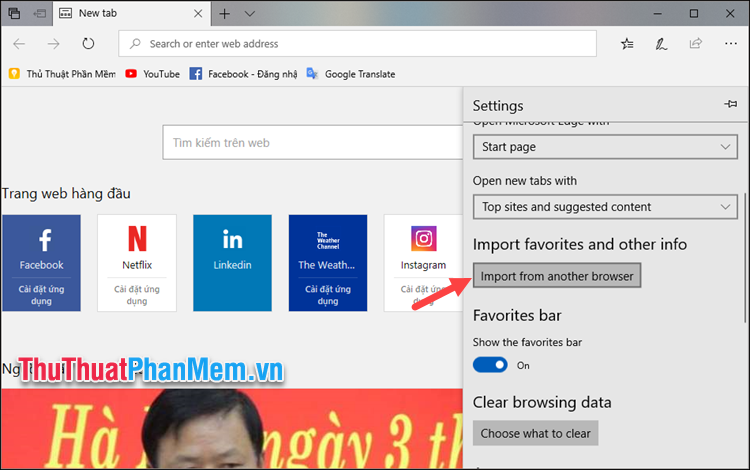750x470 pixels.
Task: Open The Weather Channel tile
Action: [328, 263]
